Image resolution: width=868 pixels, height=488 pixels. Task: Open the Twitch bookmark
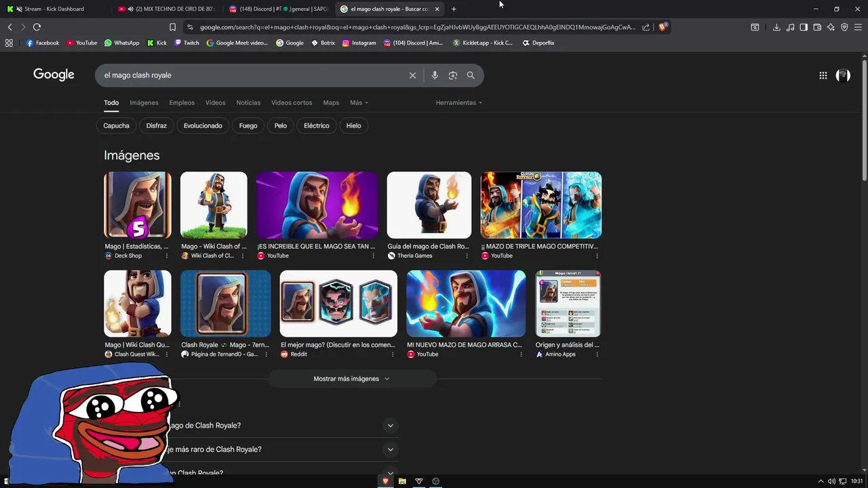(187, 43)
